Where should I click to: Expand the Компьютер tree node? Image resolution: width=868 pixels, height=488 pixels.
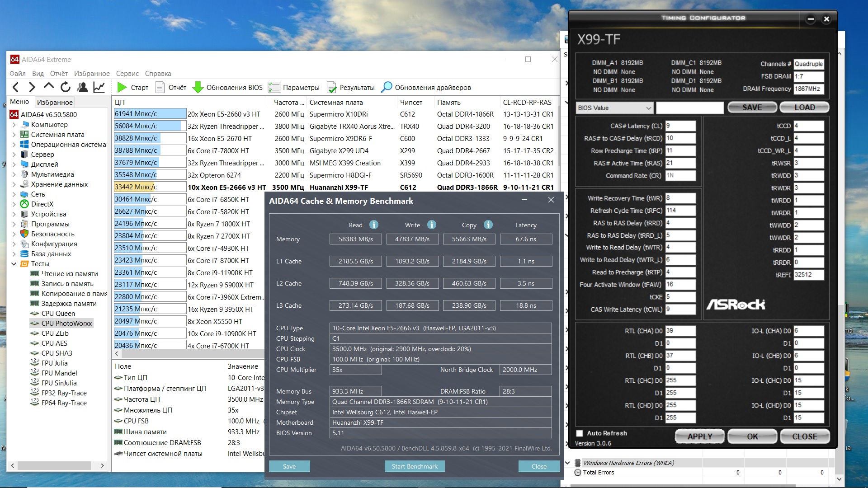click(x=14, y=125)
